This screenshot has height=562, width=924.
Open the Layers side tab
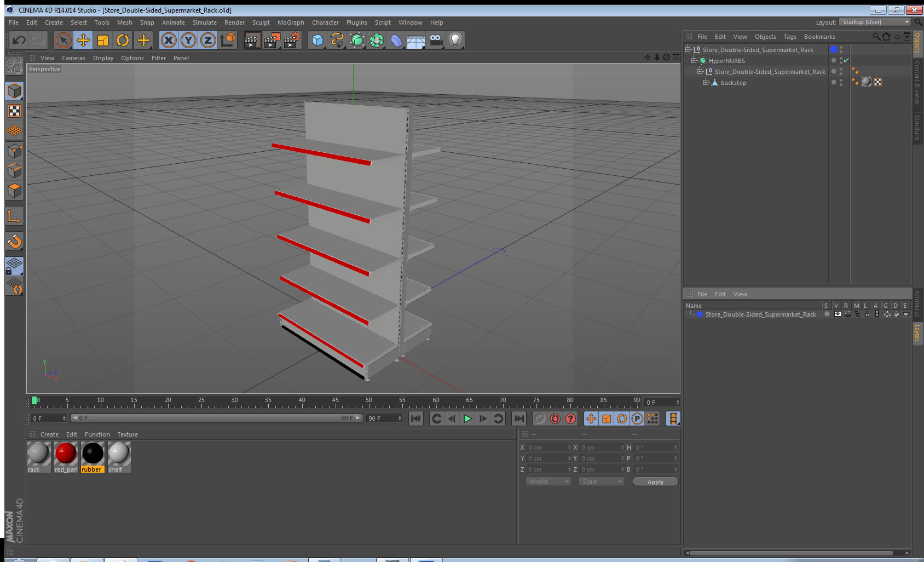pos(917,332)
